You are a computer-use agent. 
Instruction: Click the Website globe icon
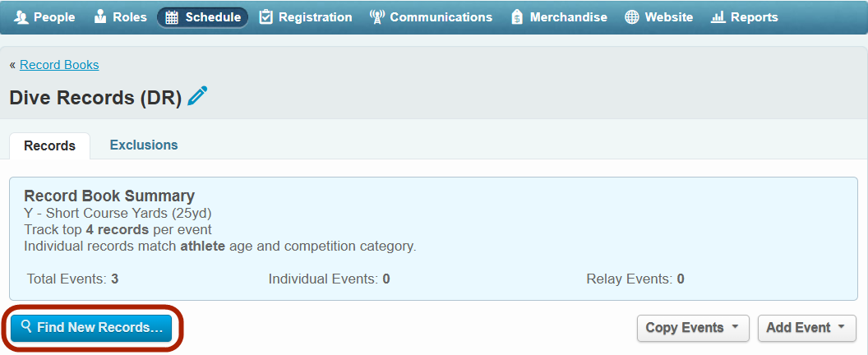[632, 17]
